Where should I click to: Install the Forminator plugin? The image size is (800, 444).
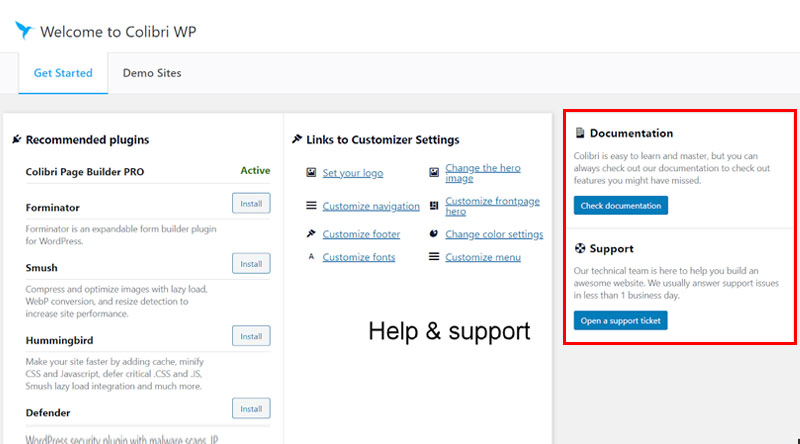coord(251,204)
